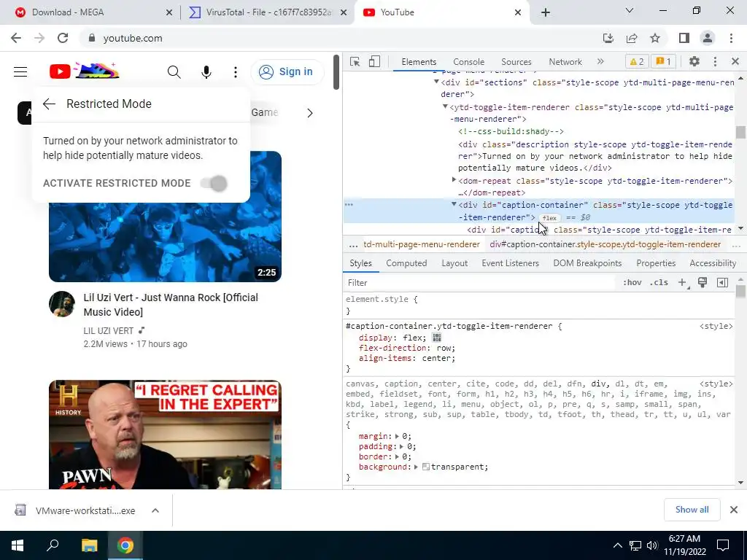Screen dimensions: 747x560
Task: Toggle computed styles sidebar icon
Action: coord(722,283)
